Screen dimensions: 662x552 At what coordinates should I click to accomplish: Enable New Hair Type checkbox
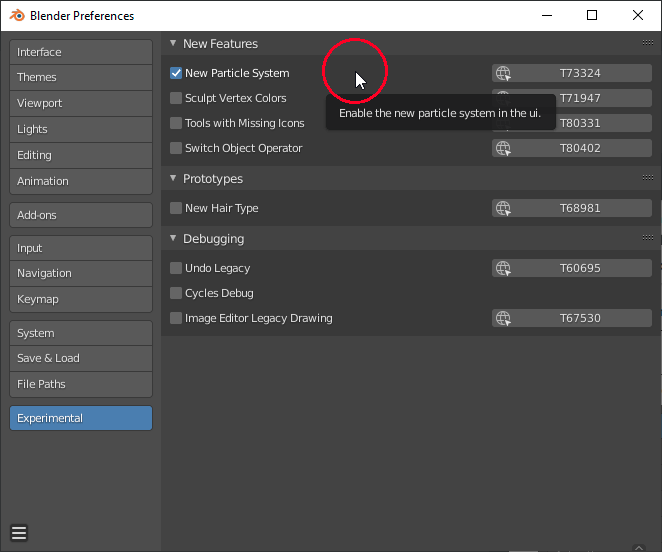(x=176, y=208)
